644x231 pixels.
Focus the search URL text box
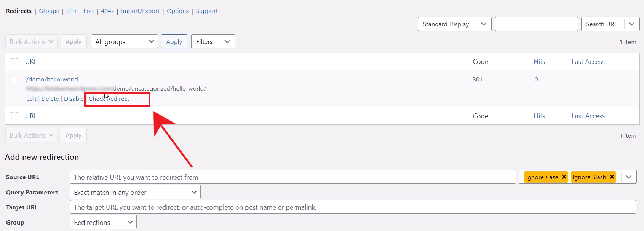pos(536,24)
